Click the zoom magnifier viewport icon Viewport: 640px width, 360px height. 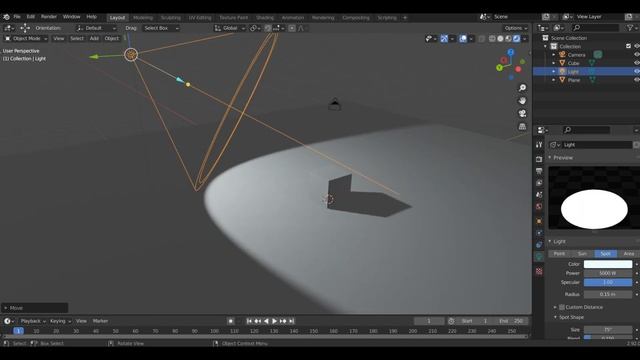[522, 88]
